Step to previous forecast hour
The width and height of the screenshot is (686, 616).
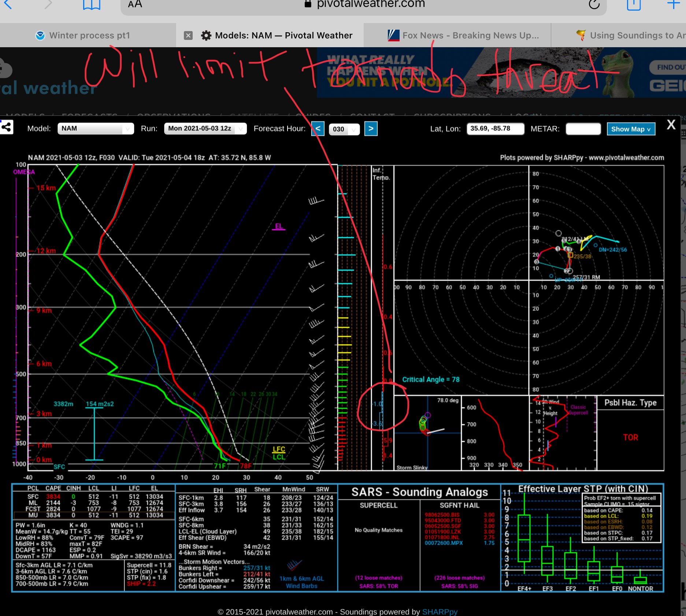318,128
